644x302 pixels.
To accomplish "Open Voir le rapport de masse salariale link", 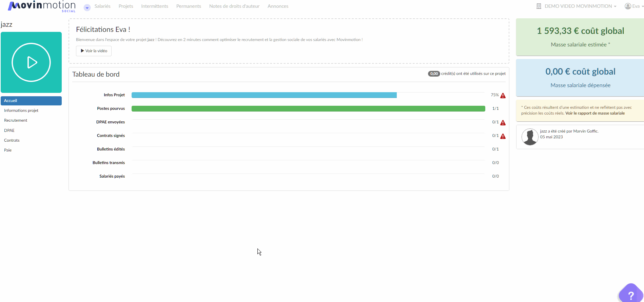I will (x=595, y=113).
